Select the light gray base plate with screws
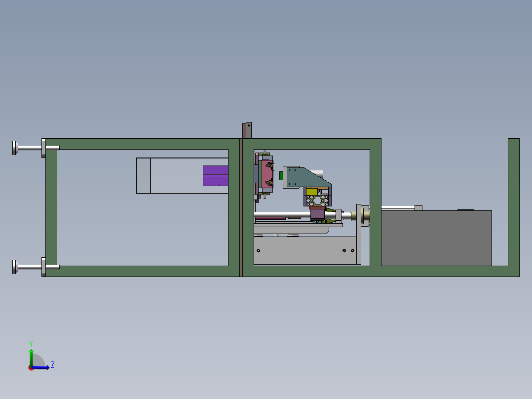 tap(305, 250)
